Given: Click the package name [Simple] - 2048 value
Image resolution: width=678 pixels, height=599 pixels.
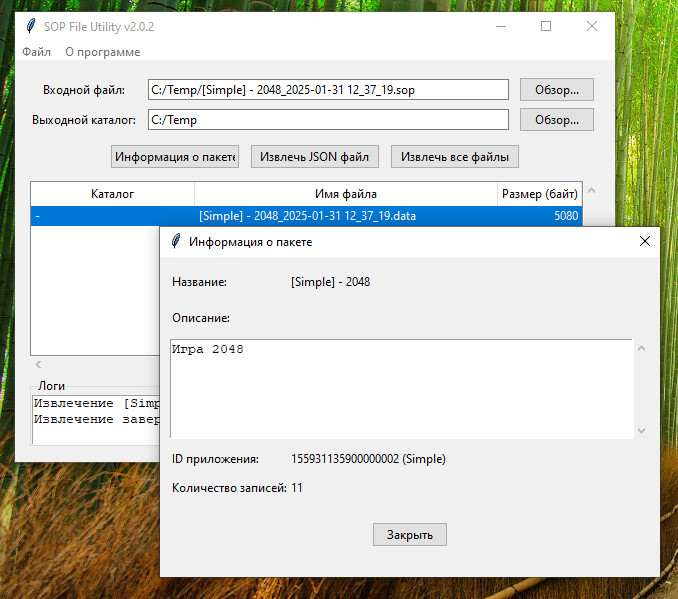Looking at the screenshot, I should 330,282.
